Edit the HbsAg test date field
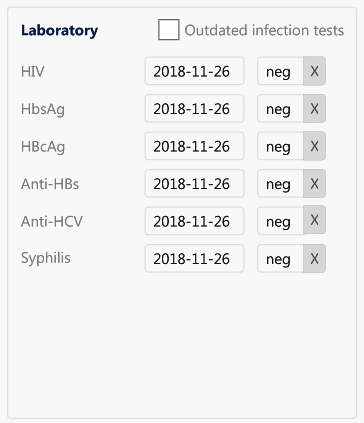 tap(194, 109)
